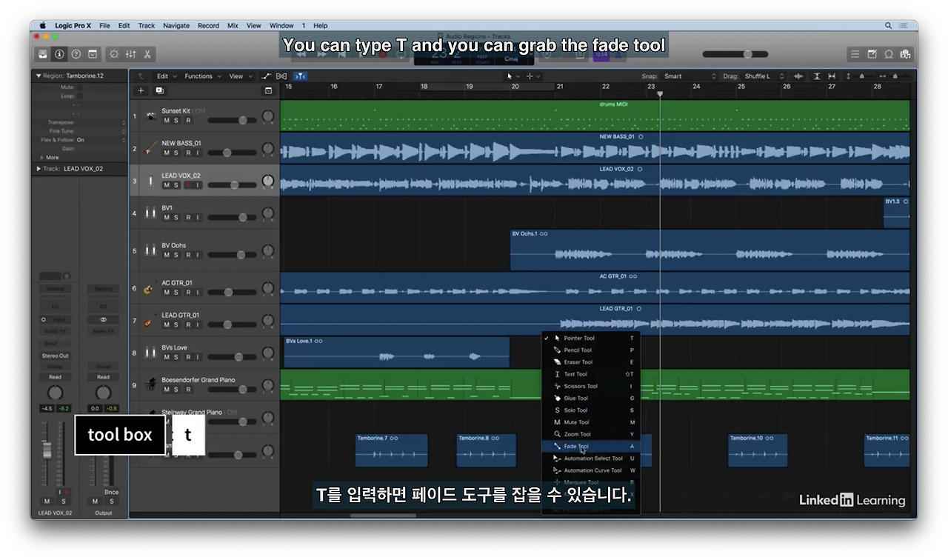Expand the More section in region inspector
Viewport: 948px width, 560px height.
(41, 157)
